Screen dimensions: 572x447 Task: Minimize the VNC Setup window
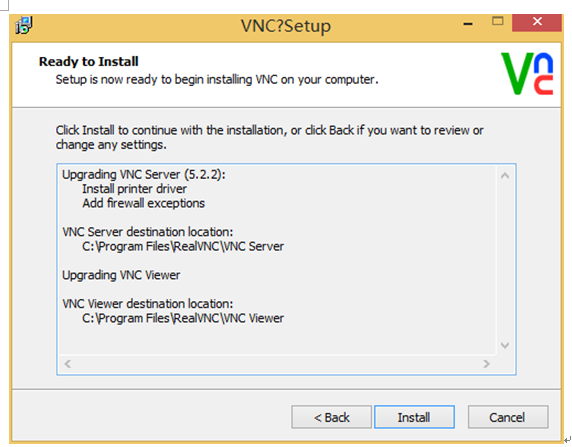tap(468, 24)
